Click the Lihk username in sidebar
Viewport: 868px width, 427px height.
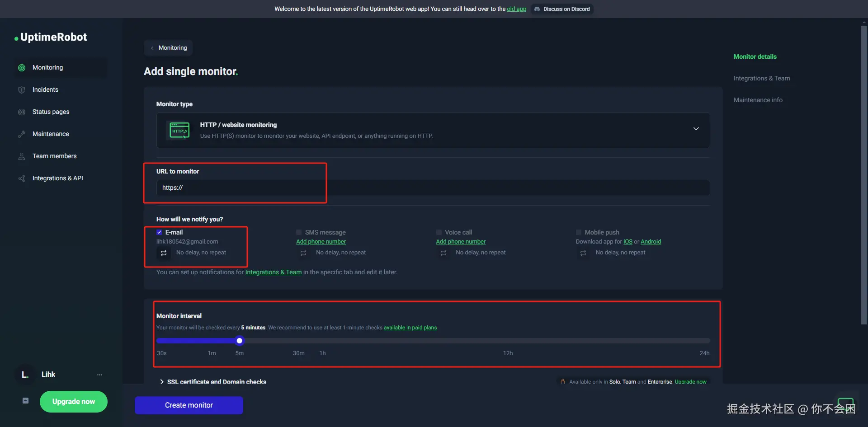click(48, 375)
